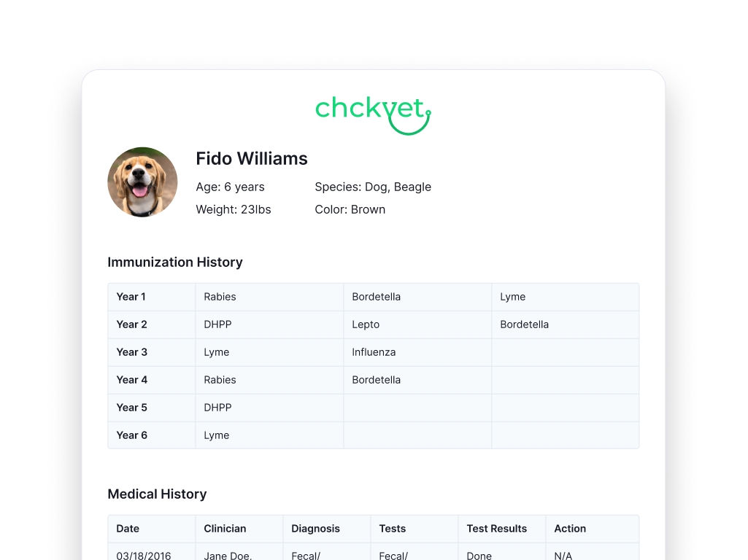Click the Immunization History heading
The height and width of the screenshot is (560, 748).
[x=175, y=262]
